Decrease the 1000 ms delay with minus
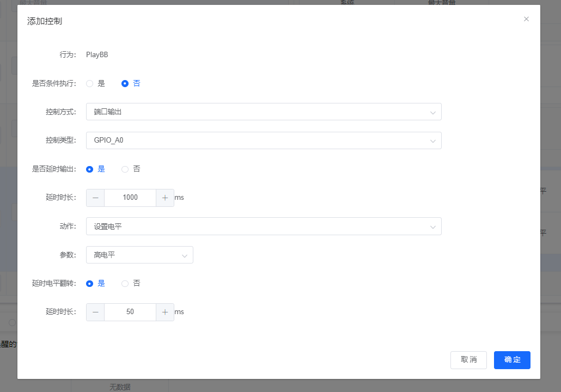 tap(95, 198)
